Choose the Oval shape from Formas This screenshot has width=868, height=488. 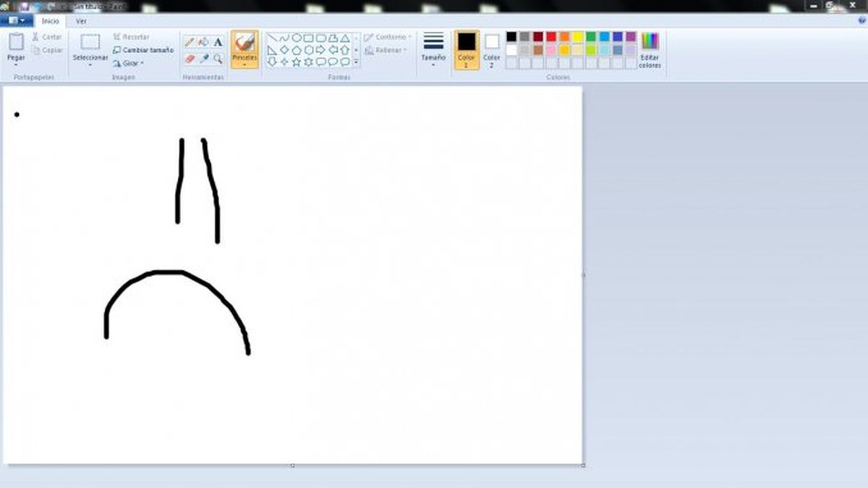pyautogui.click(x=297, y=38)
